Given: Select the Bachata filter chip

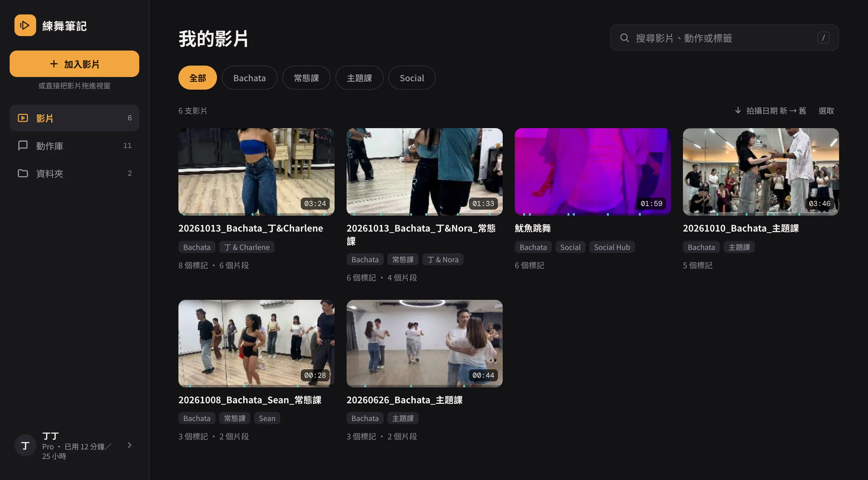Looking at the screenshot, I should tap(249, 78).
